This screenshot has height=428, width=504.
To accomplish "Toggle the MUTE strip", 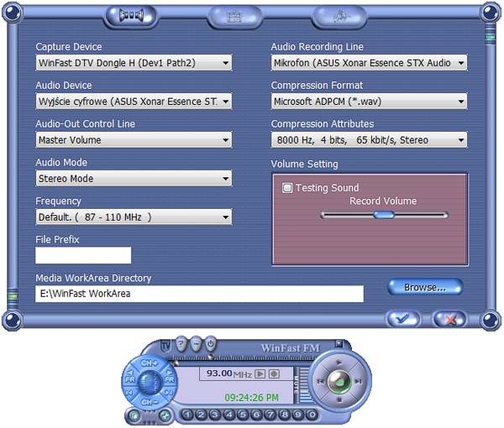I will point(296,385).
